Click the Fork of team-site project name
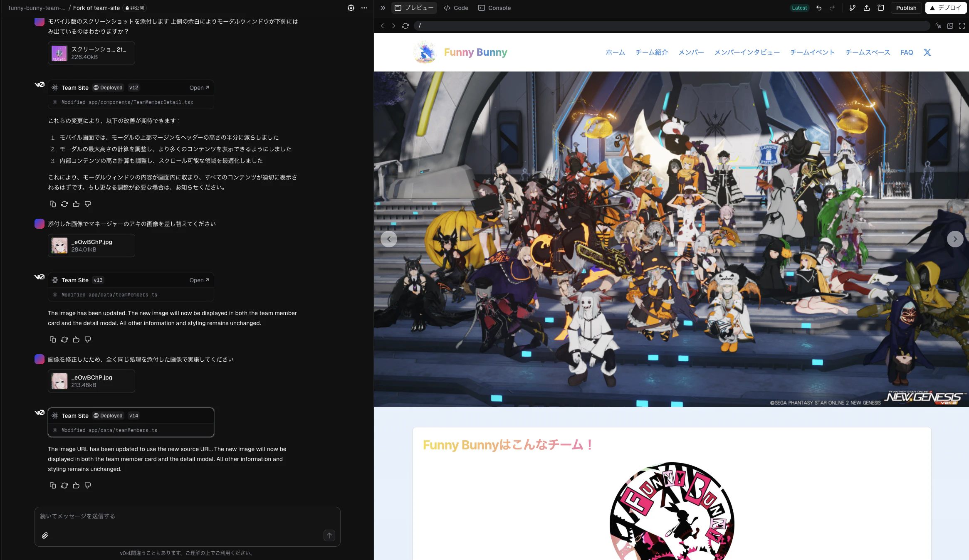969x560 pixels. tap(96, 8)
